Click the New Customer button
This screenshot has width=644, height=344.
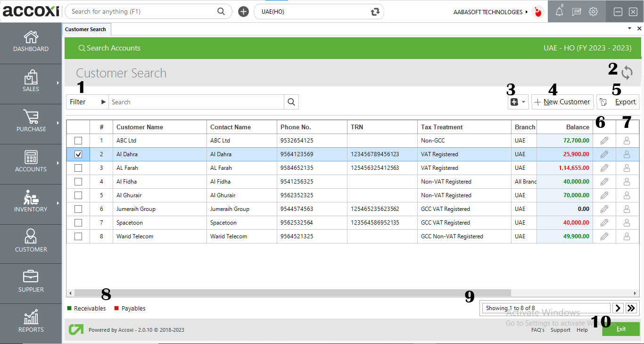point(562,101)
